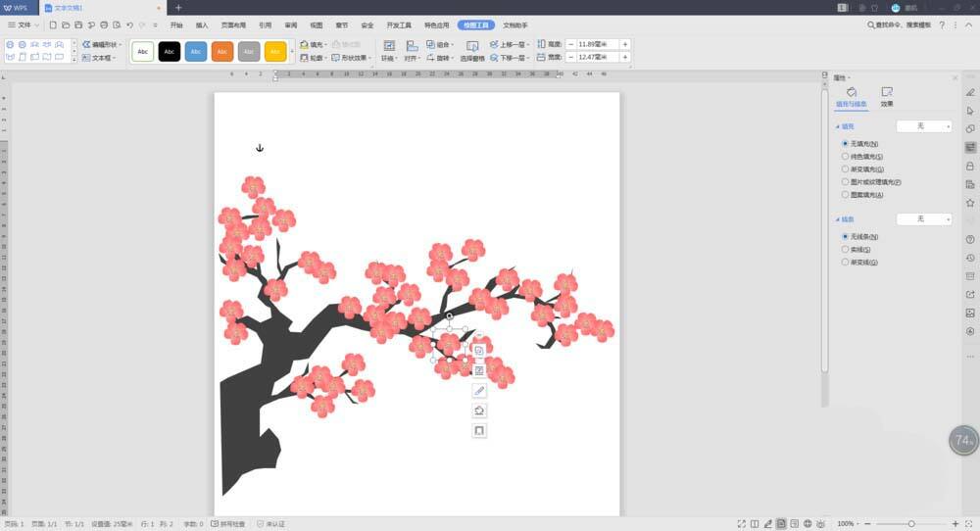This screenshot has width=980, height=531.
Task: Click the web layout globe icon in status bar
Action: [808, 524]
